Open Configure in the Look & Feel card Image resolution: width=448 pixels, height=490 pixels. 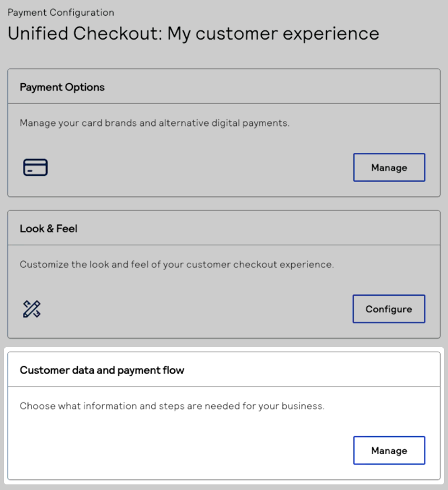(x=388, y=309)
